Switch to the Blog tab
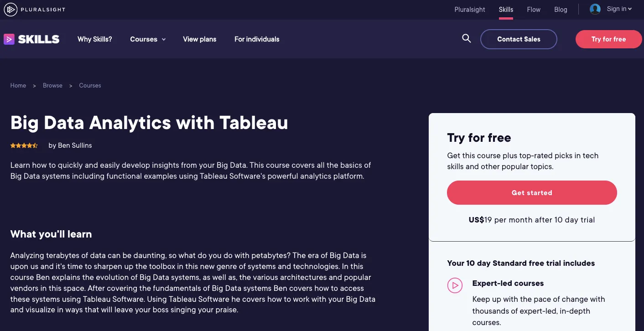 pos(561,10)
